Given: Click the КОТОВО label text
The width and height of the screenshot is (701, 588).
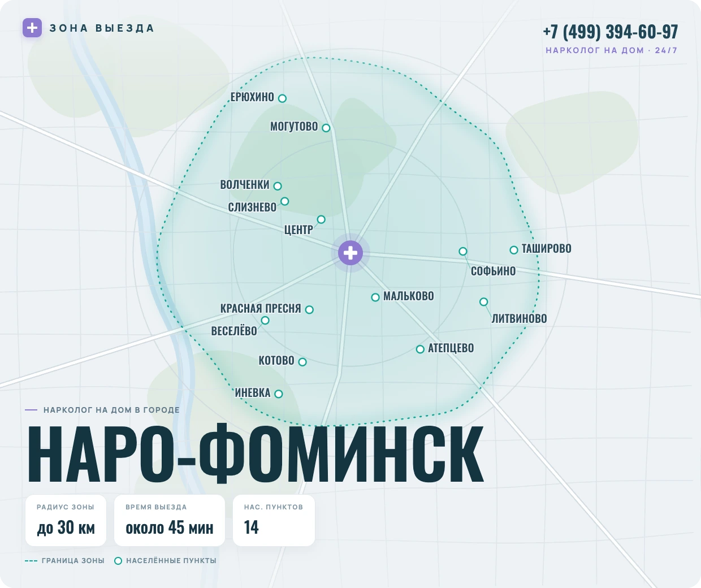Looking at the screenshot, I should 276,361.
